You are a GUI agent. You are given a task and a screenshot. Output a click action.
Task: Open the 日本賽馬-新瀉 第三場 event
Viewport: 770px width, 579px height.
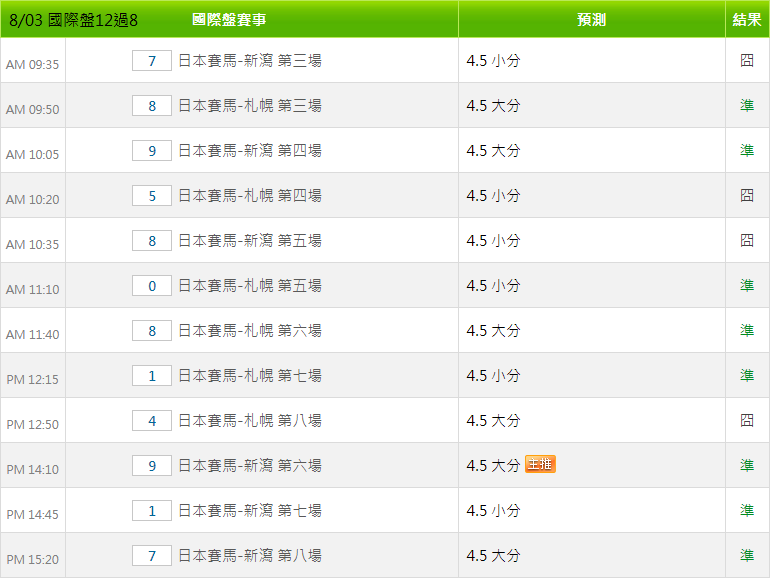pyautogui.click(x=250, y=60)
